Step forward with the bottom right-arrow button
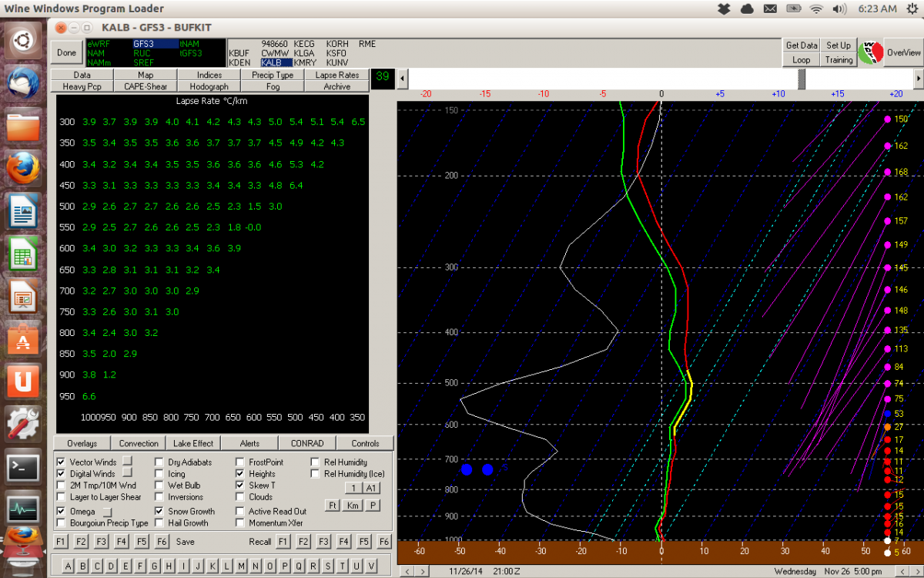This screenshot has width=924, height=578. point(422,571)
